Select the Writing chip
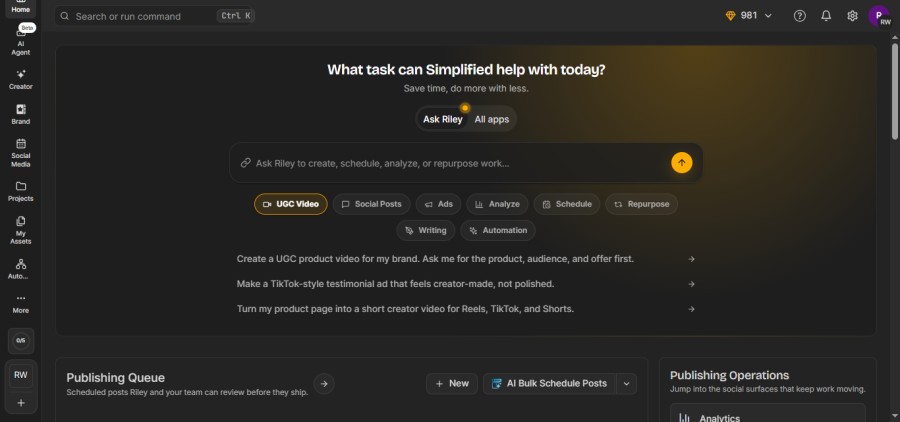Viewport: 900px width, 422px height. [426, 231]
